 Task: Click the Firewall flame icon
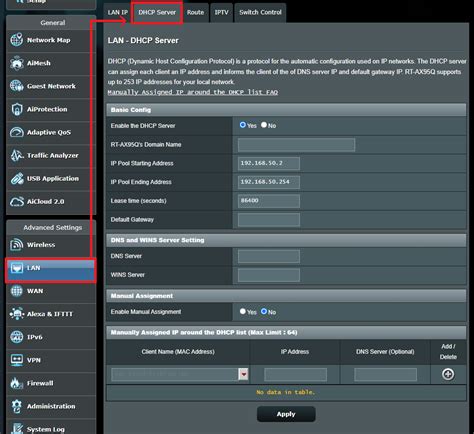click(x=17, y=383)
